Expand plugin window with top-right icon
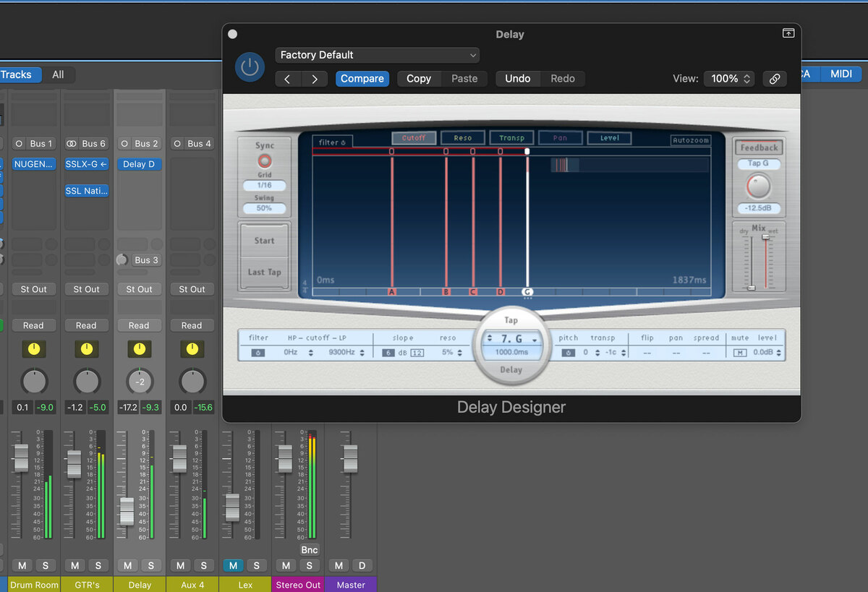The image size is (868, 592). pyautogui.click(x=788, y=33)
